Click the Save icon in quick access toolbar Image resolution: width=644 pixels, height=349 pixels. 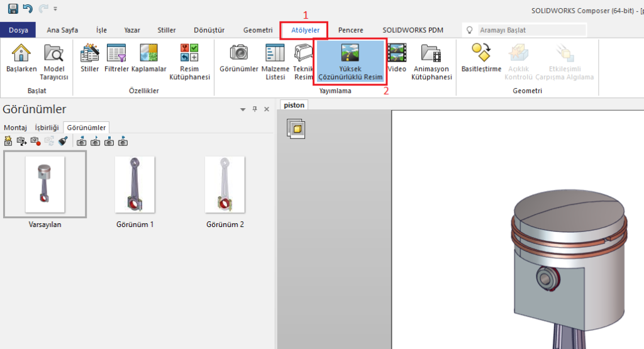(x=13, y=9)
